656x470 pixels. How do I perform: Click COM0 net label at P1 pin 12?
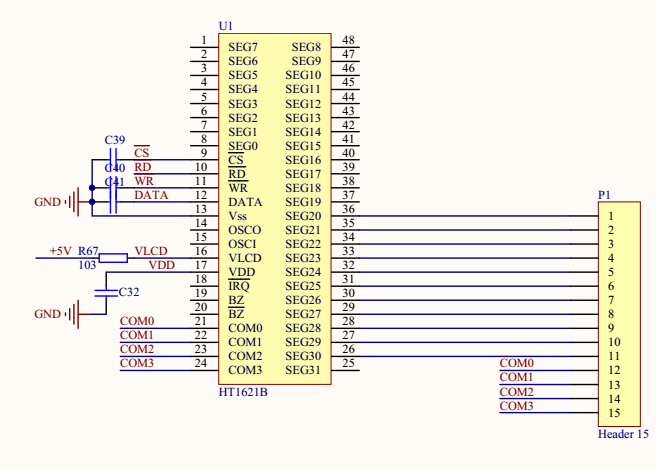point(517,363)
